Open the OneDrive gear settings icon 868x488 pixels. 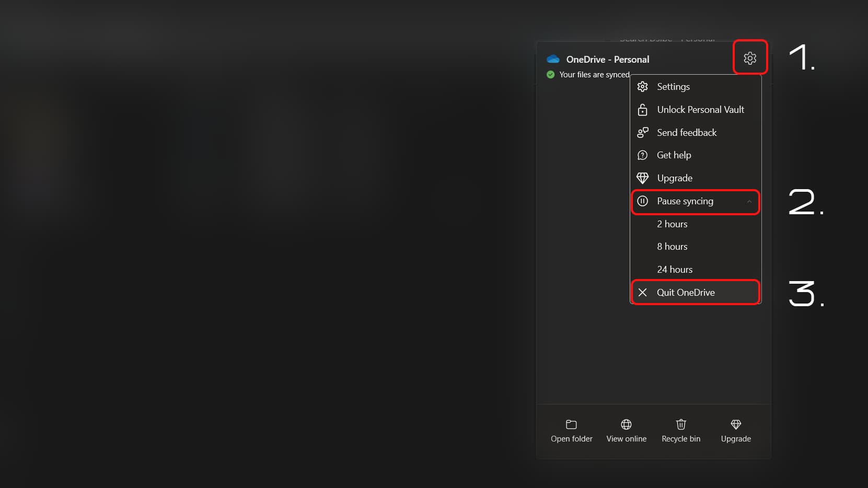(x=750, y=58)
